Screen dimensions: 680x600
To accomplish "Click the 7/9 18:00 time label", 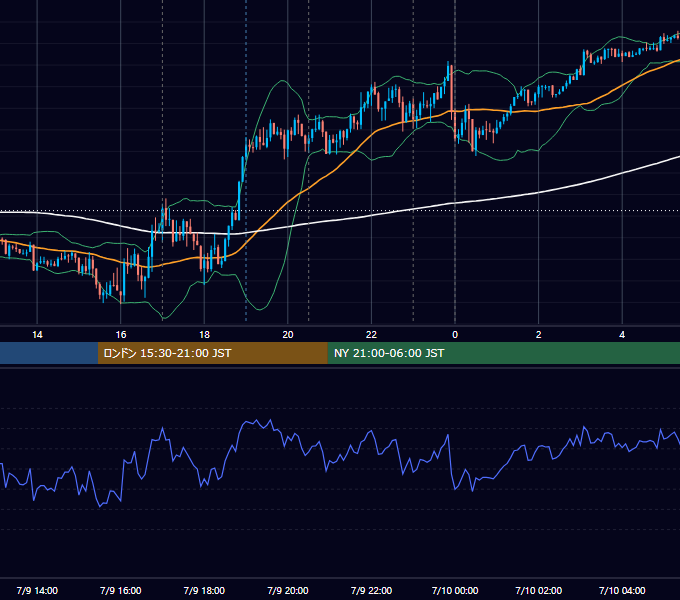I will click(204, 590).
